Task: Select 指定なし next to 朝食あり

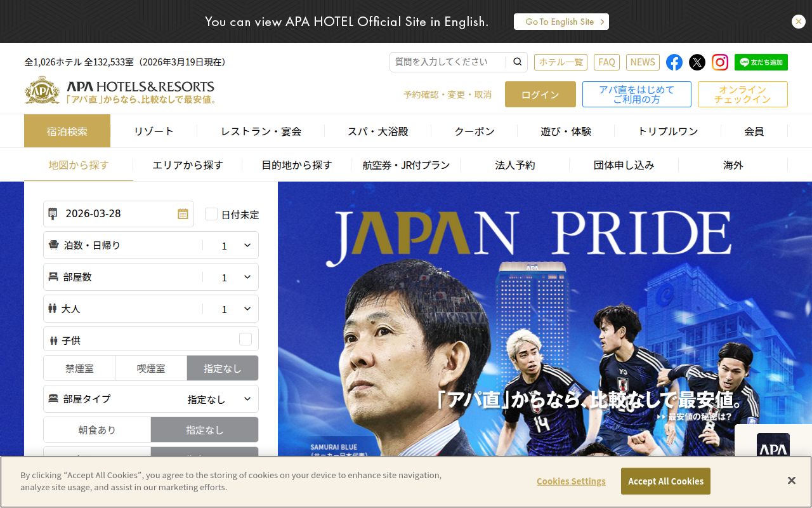Action: 204,430
